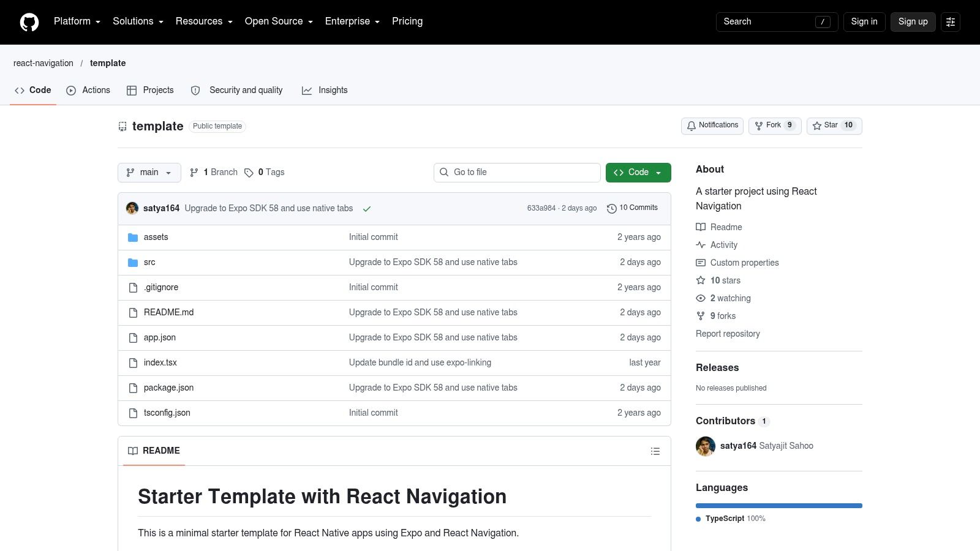Open the Insights tab
This screenshot has width=980, height=551.
coord(325,90)
